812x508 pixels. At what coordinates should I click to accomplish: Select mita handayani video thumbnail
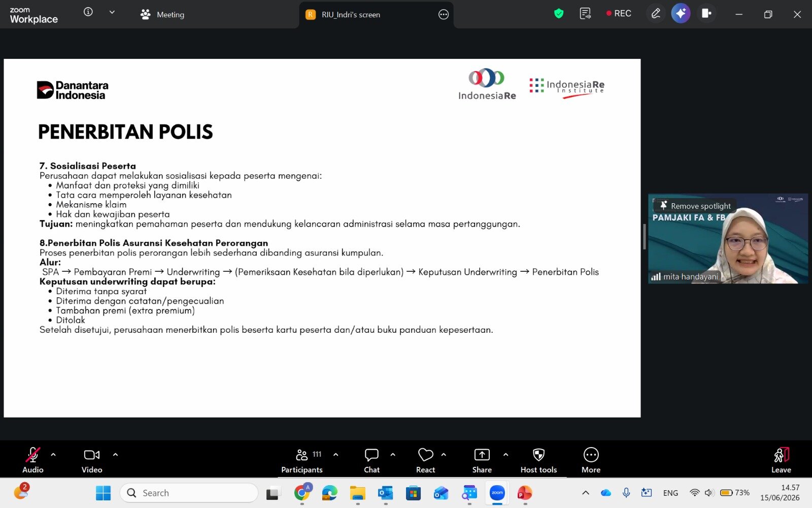click(728, 238)
